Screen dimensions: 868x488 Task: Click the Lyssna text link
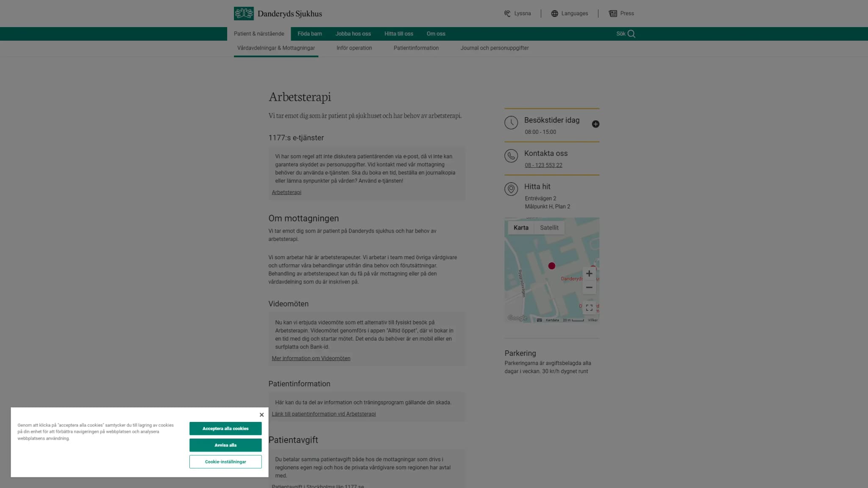click(522, 14)
